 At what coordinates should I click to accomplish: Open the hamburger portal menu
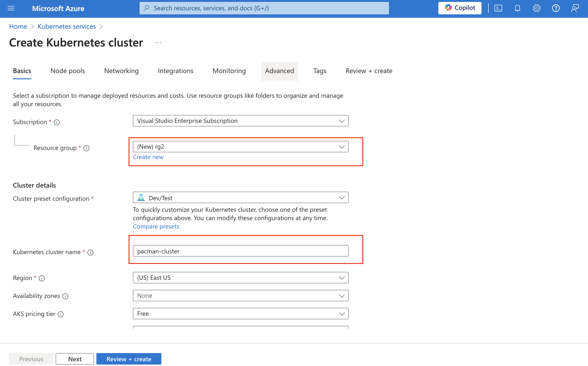pyautogui.click(x=11, y=8)
